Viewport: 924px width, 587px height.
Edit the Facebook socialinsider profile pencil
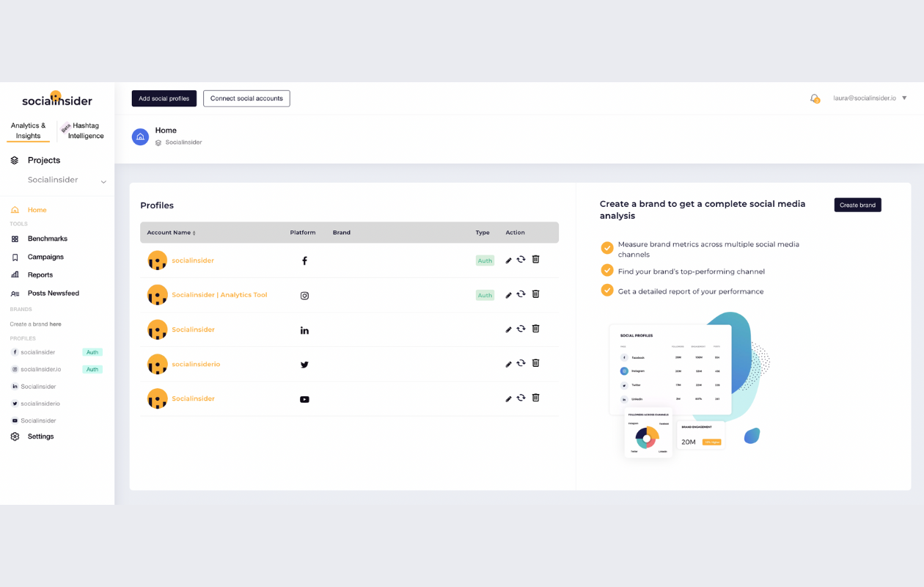coord(509,260)
